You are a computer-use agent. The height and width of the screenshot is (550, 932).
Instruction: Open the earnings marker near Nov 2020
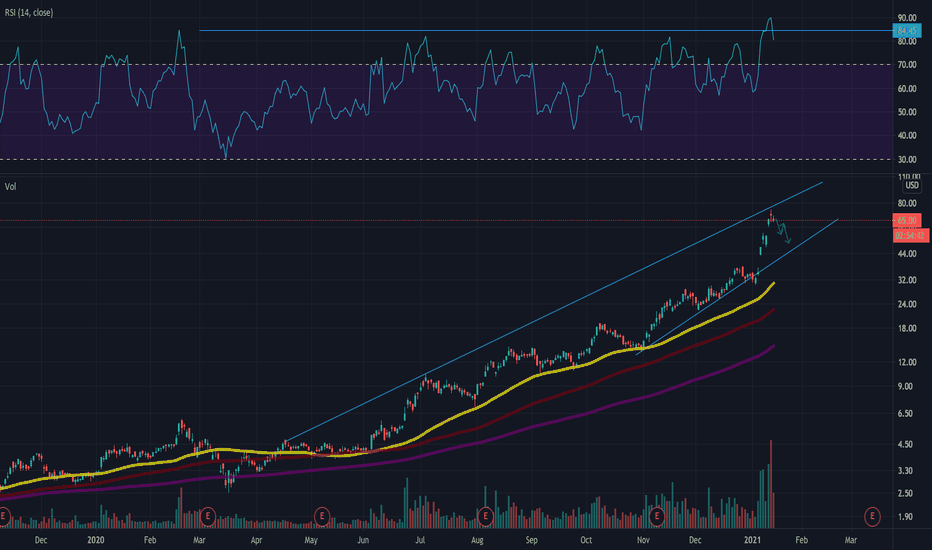(657, 516)
